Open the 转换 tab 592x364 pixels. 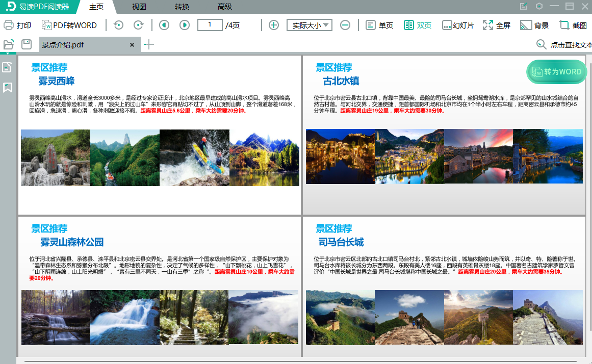(182, 7)
